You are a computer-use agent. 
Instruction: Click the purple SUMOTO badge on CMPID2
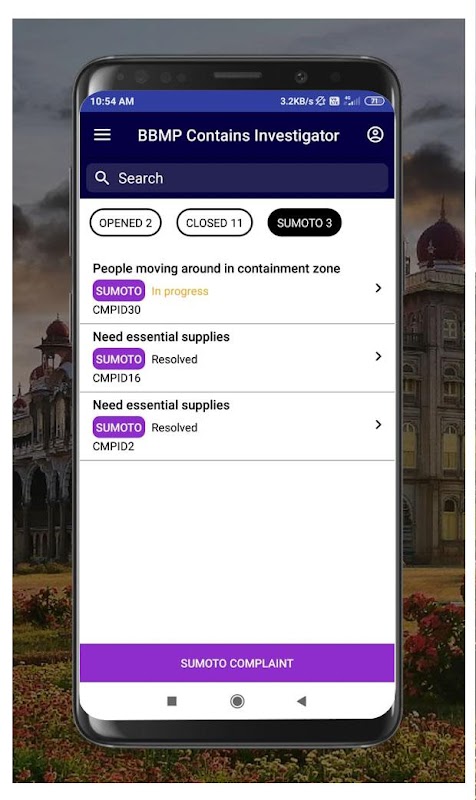click(x=118, y=428)
